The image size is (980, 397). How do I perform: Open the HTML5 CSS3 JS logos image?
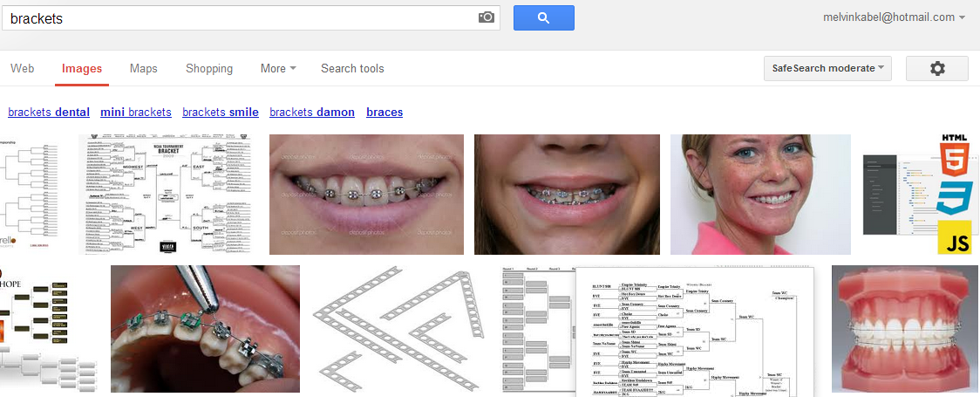tap(921, 195)
